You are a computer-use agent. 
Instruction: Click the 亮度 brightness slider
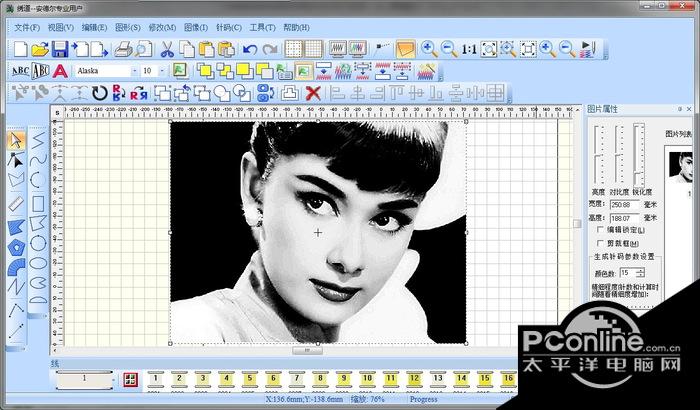pos(598,154)
